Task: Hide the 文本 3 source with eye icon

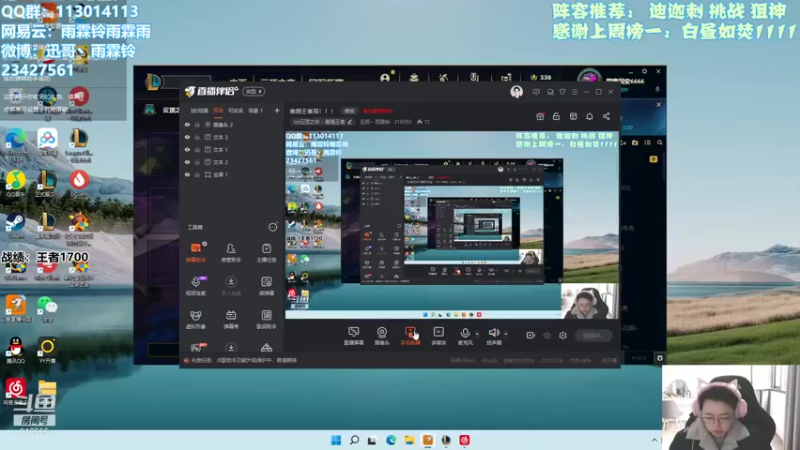Action: point(187,137)
